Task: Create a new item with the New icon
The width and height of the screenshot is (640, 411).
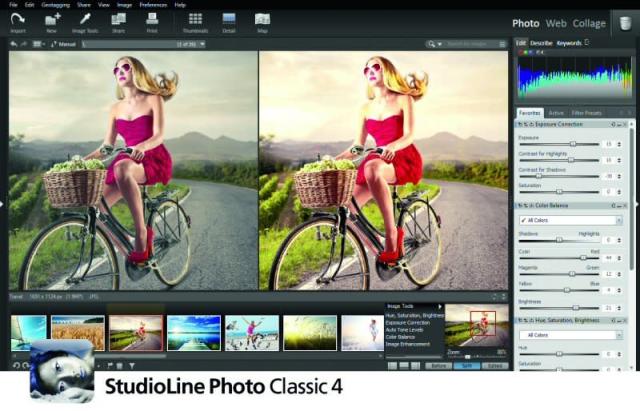Action: click(x=53, y=21)
